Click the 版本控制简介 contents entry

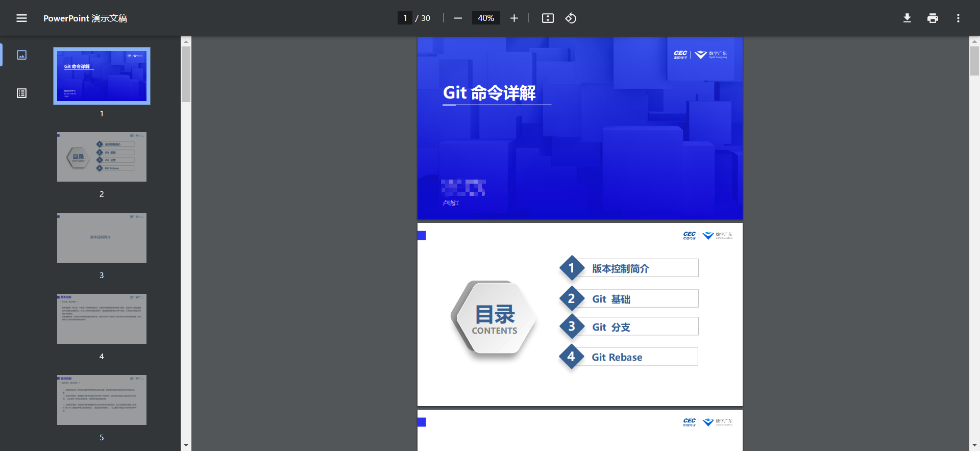click(x=620, y=268)
